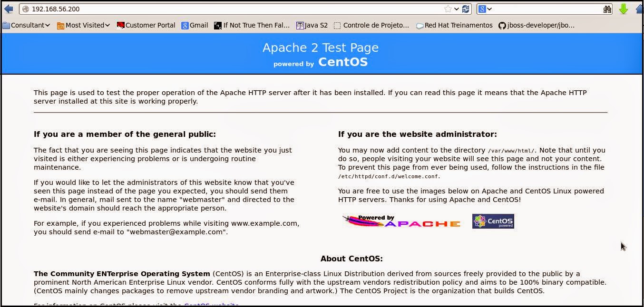Click the /var/www/html/ directory path text
Image resolution: width=644 pixels, height=307 pixels.
tap(511, 151)
